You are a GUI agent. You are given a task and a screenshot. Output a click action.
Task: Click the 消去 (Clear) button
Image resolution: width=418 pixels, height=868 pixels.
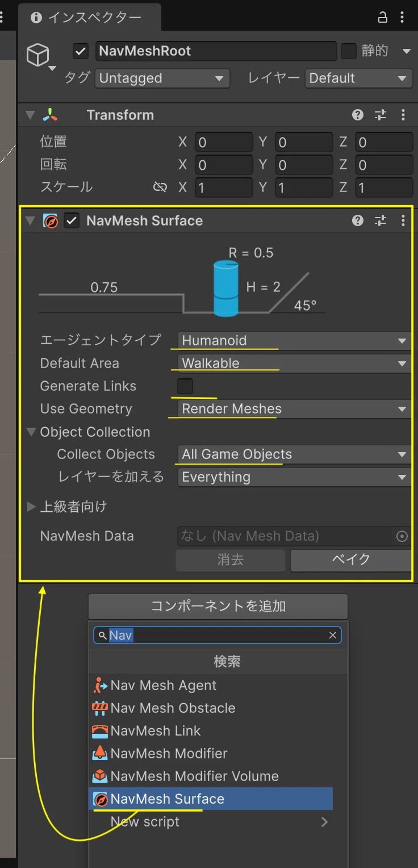(231, 560)
